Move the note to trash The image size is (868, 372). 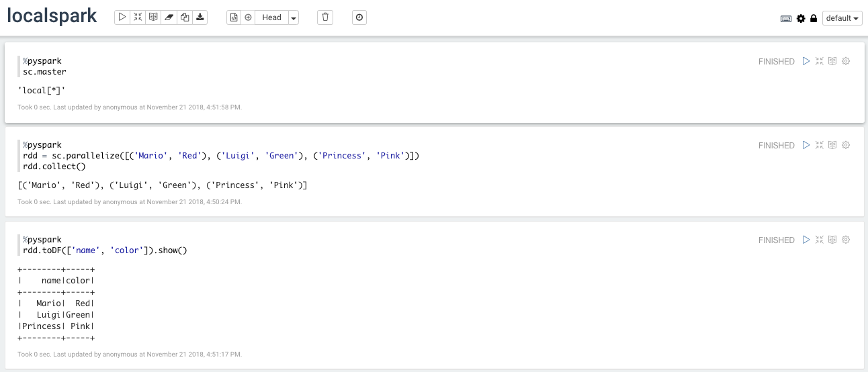[x=326, y=17]
